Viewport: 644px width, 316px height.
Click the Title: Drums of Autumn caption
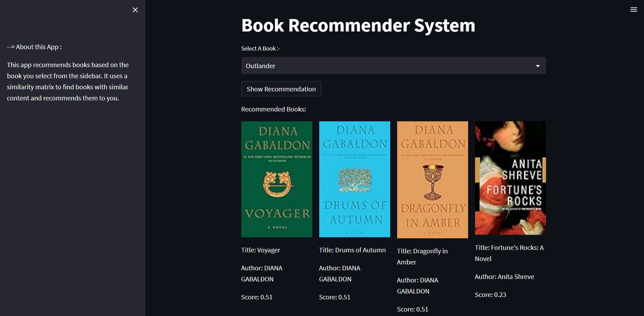[352, 250]
